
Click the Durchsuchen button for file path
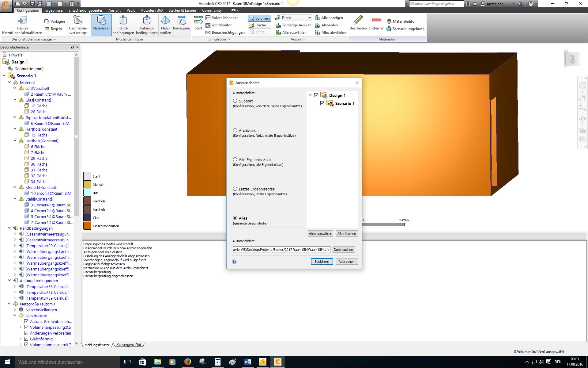click(x=343, y=249)
